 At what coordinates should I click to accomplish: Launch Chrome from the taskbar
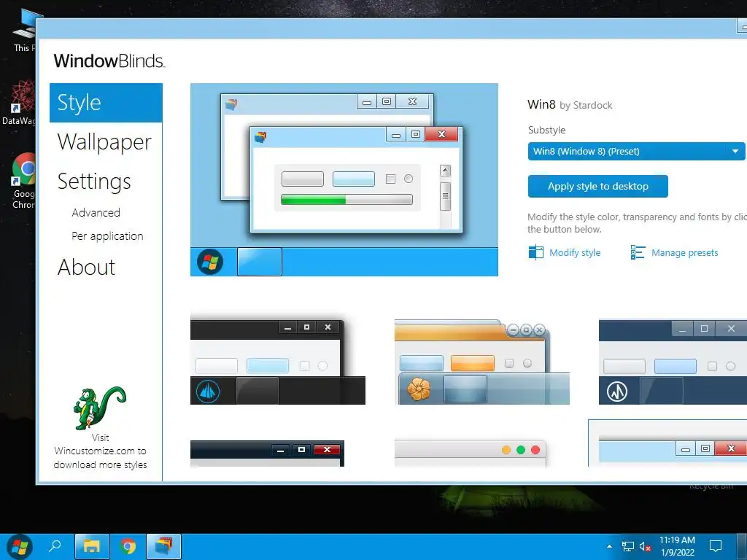128,546
